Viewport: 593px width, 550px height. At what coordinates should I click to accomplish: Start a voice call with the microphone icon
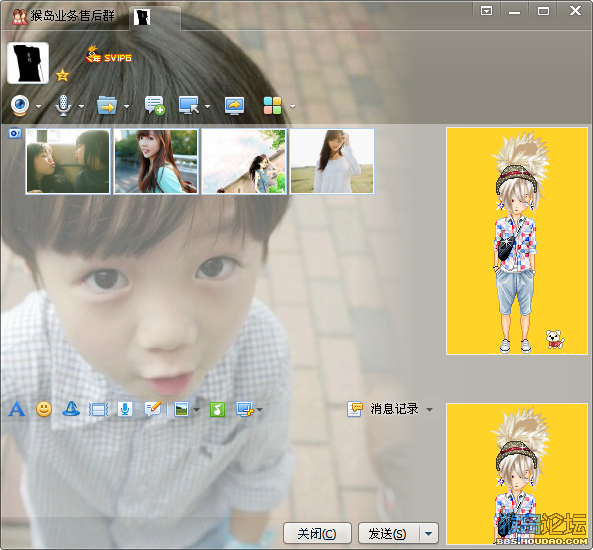click(x=63, y=106)
